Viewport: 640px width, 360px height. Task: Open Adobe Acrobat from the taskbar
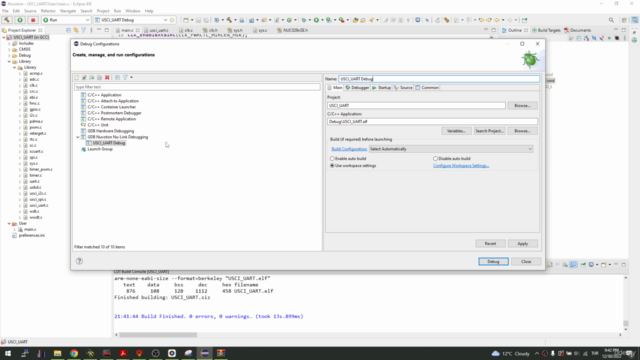(x=123, y=353)
